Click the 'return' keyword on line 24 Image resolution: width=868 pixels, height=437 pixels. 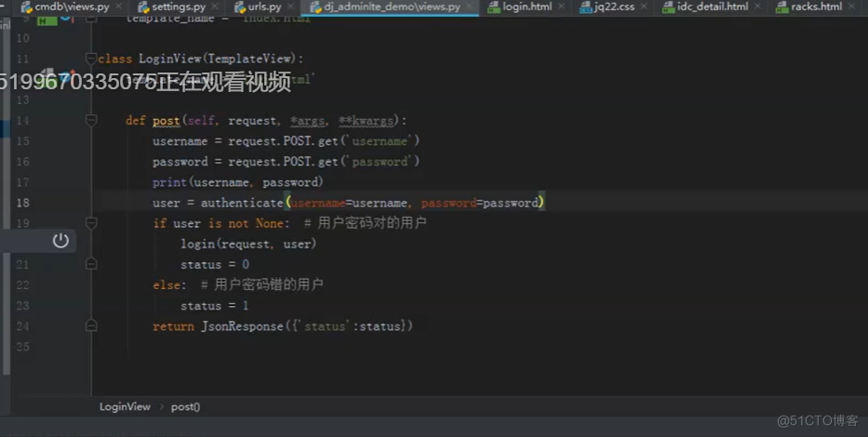(173, 326)
